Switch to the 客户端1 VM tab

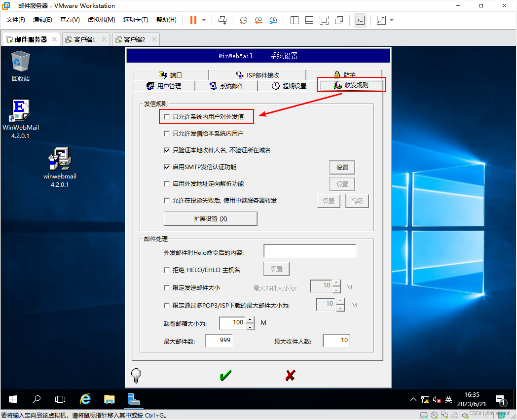tap(85, 39)
